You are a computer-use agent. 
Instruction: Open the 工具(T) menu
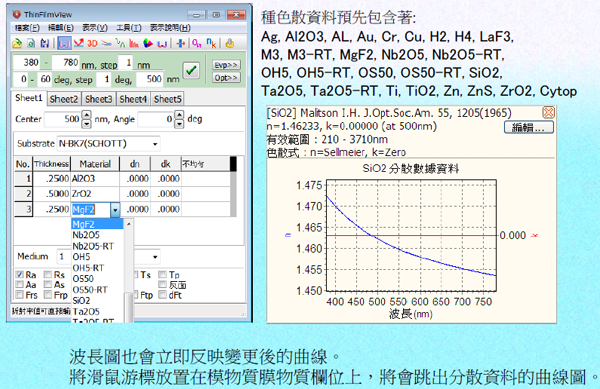(x=129, y=28)
